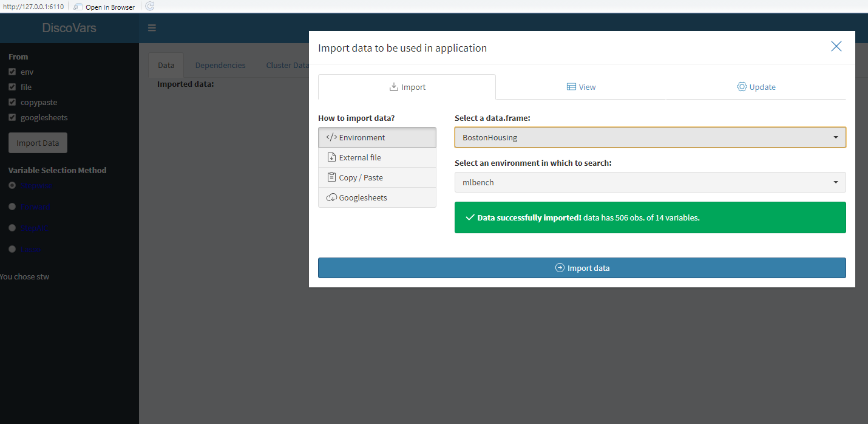Toggle the file source checkbox

pyautogui.click(x=12, y=87)
